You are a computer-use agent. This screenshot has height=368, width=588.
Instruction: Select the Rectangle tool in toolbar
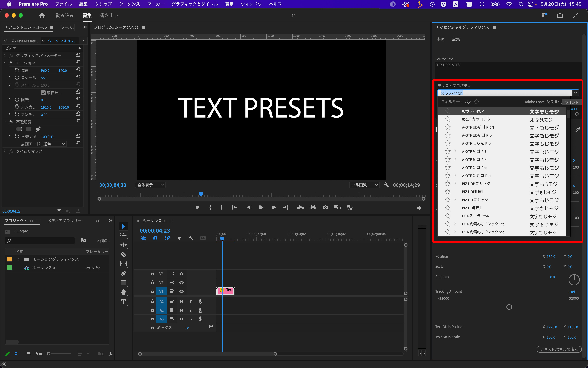pos(123,283)
